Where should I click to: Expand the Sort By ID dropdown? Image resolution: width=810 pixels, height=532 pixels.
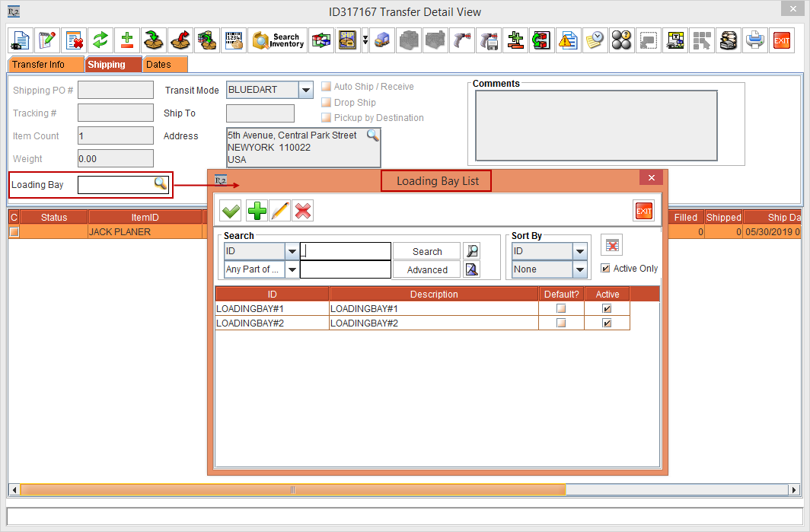click(x=580, y=252)
